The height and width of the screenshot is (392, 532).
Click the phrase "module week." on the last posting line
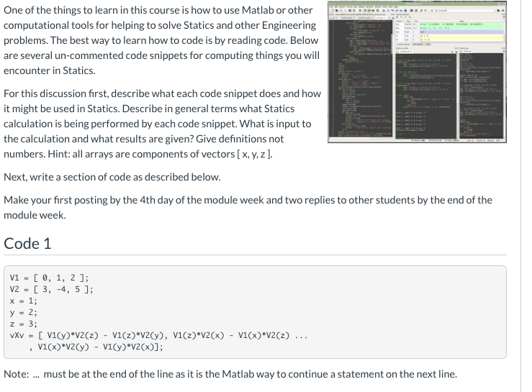[x=35, y=215]
